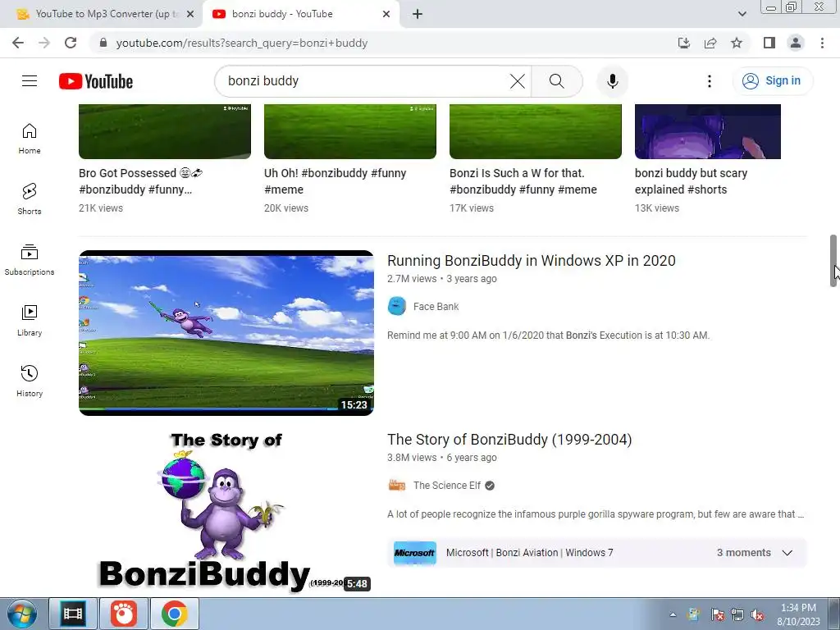This screenshot has height=630, width=840.
Task: Click Bonzi Is Such a W title
Action: pos(523,181)
